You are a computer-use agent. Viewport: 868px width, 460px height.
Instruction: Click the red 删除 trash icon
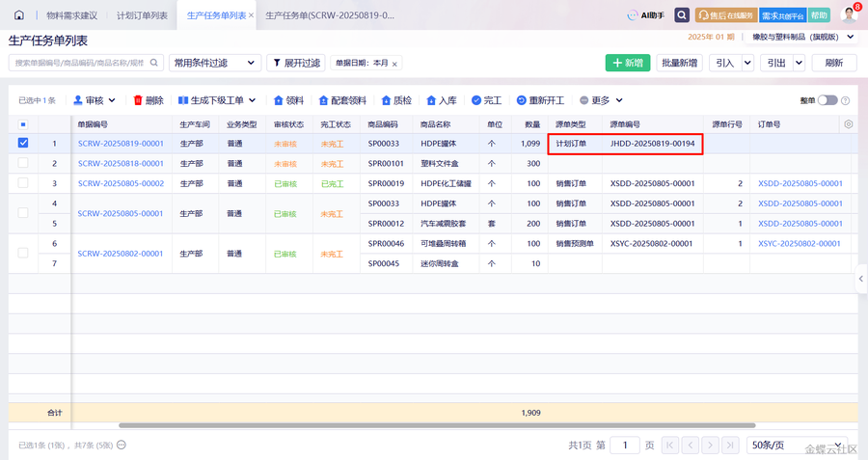pyautogui.click(x=138, y=100)
